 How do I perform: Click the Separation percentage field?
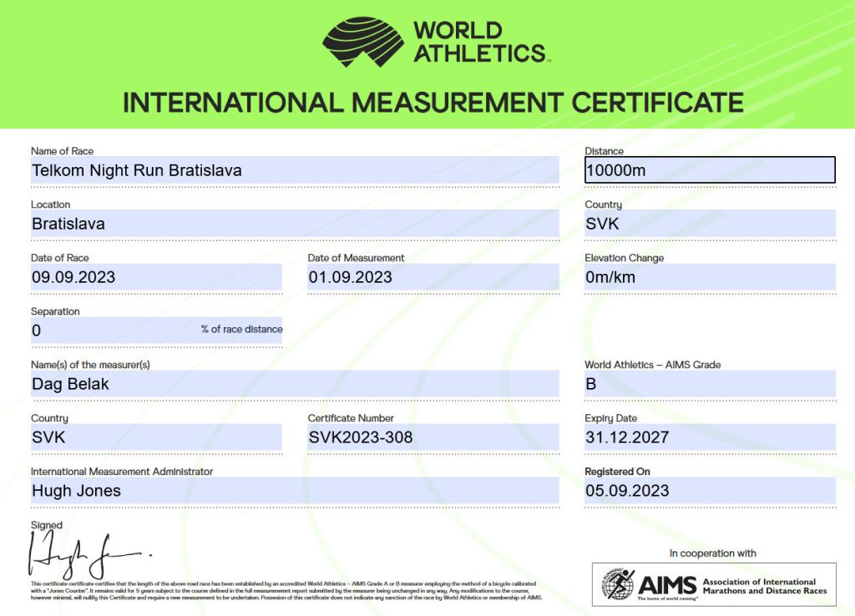tap(156, 331)
